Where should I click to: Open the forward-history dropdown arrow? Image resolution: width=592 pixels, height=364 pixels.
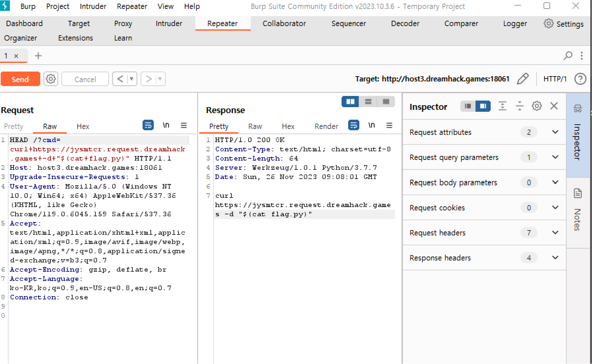[x=160, y=79]
